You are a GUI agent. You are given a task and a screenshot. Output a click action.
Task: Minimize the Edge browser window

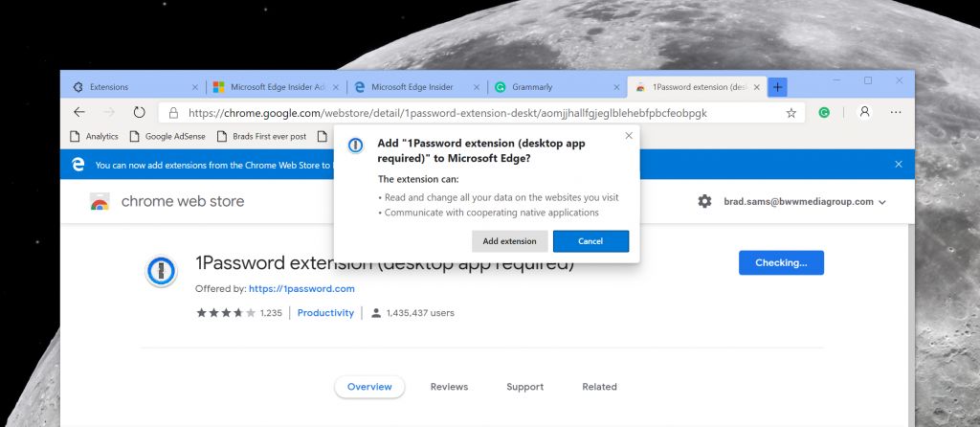pos(836,80)
